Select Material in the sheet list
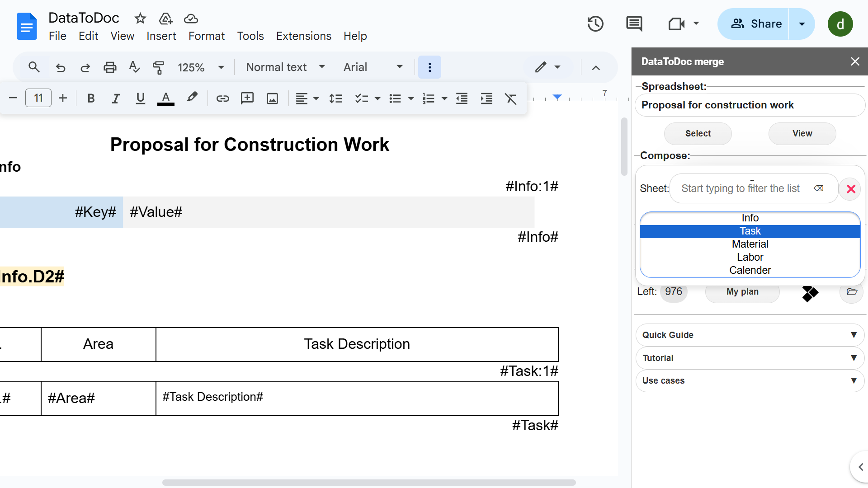Image resolution: width=868 pixels, height=488 pixels. (750, 244)
